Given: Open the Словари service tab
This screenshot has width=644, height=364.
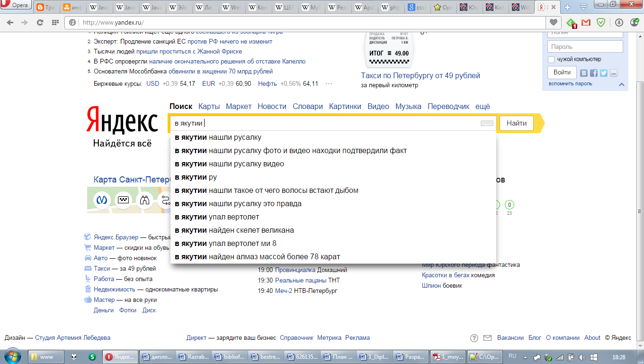Looking at the screenshot, I should (308, 107).
